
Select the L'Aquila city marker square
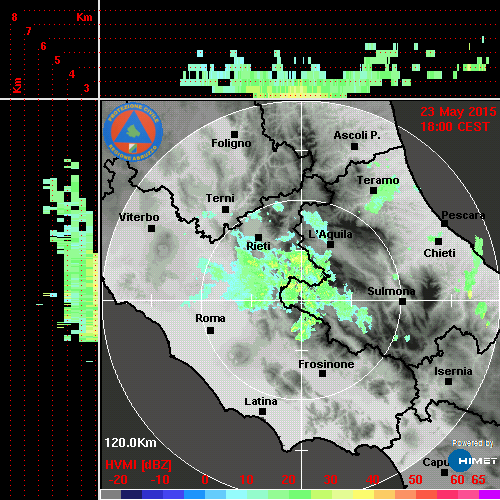tap(330, 244)
